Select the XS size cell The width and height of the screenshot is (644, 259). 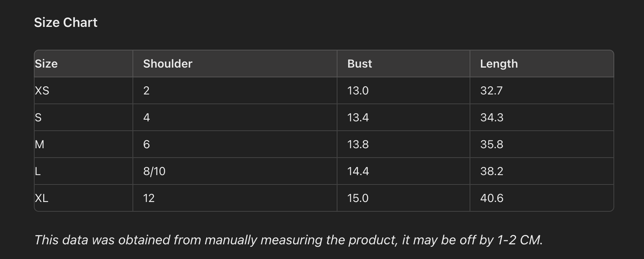[x=42, y=91]
